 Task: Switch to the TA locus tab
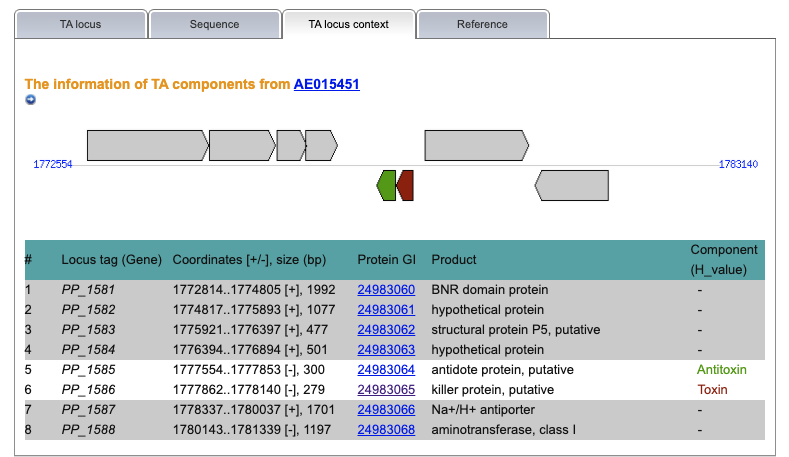tap(81, 24)
